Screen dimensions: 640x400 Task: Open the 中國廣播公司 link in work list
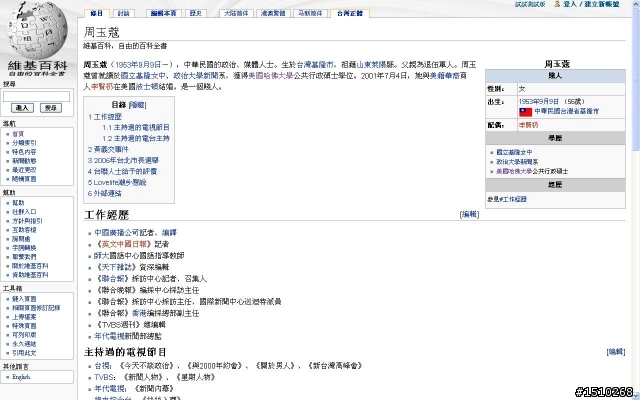tap(117, 233)
